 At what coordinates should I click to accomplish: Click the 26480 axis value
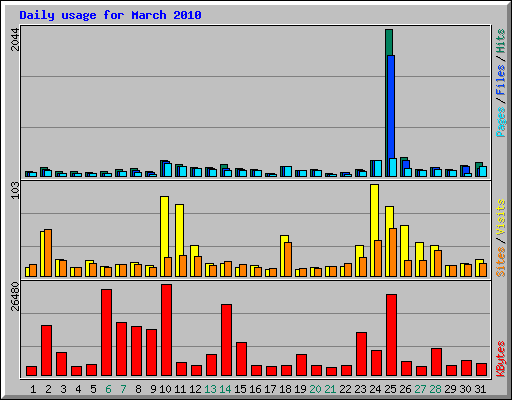[15, 297]
